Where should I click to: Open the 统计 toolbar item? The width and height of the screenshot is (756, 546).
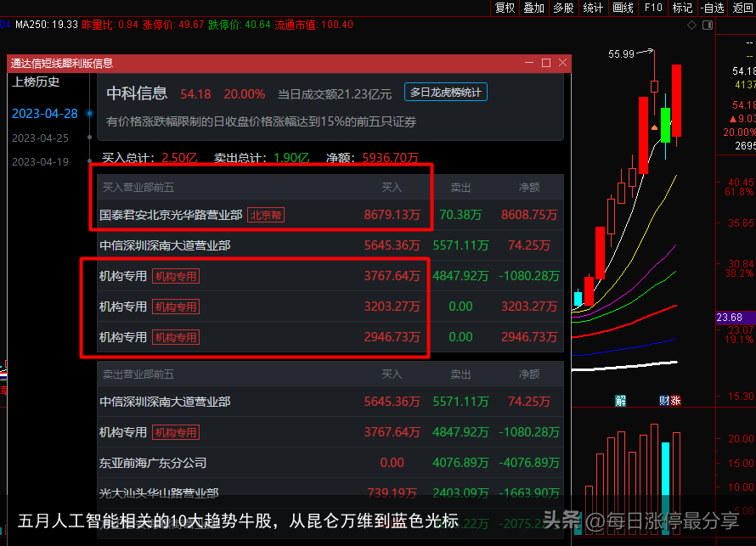click(x=593, y=8)
